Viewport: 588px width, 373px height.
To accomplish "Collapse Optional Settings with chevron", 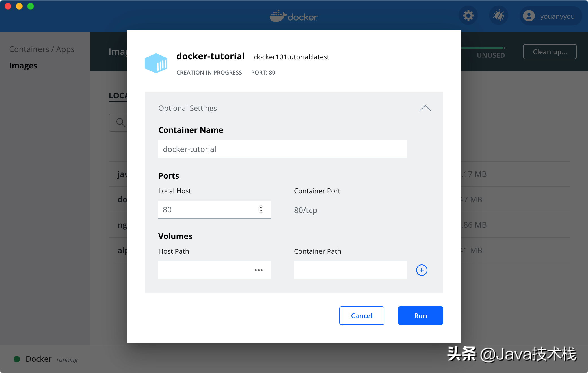I will (425, 108).
